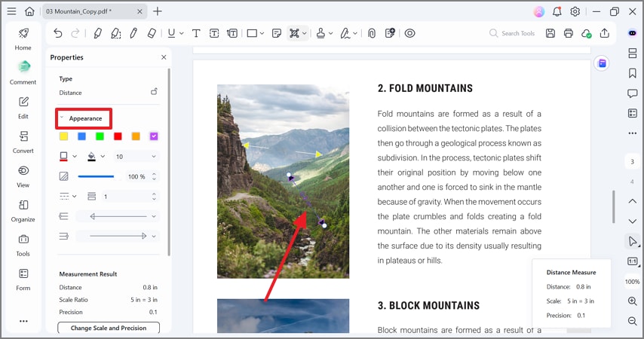The height and width of the screenshot is (339, 644).
Task: Expand the Underline tool dropdown arrow
Action: [182, 33]
